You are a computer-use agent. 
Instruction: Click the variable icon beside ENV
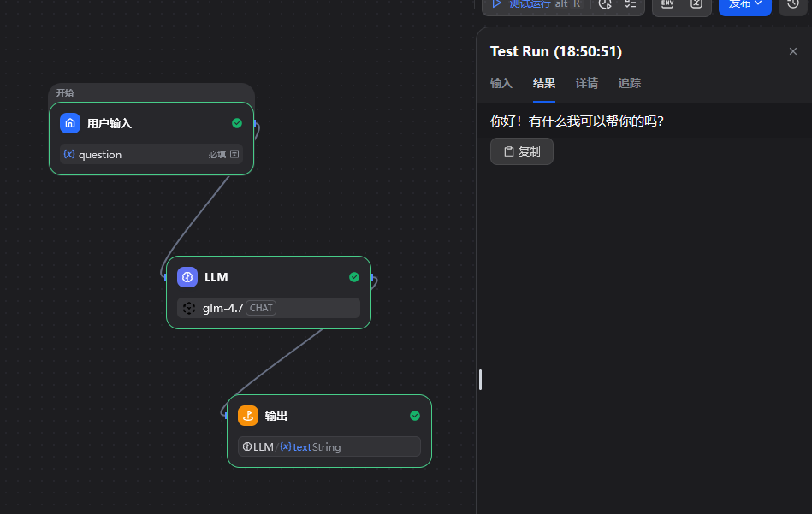click(x=696, y=4)
